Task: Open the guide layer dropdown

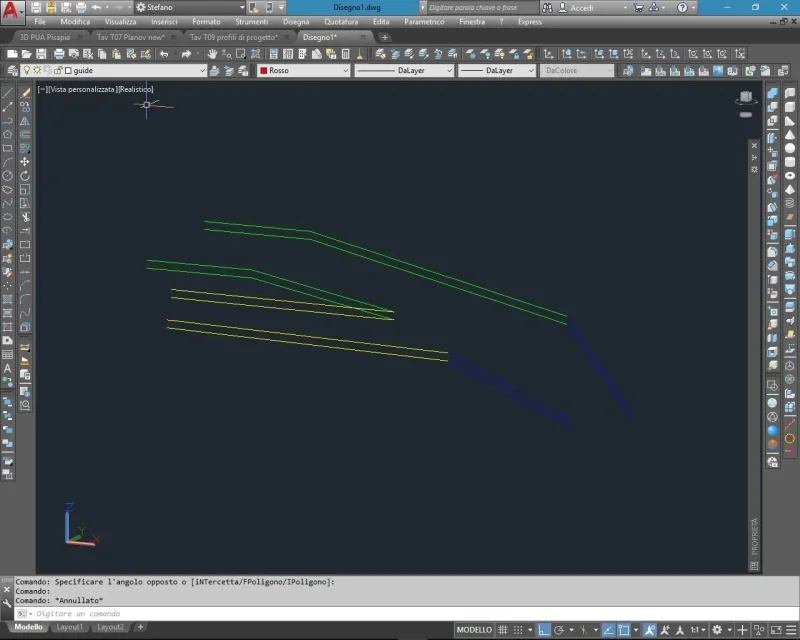Action: tap(202, 70)
